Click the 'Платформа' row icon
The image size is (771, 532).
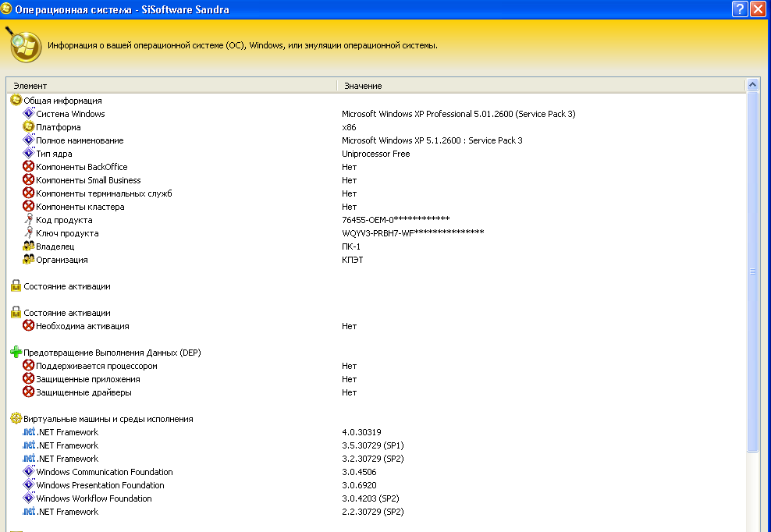tap(29, 126)
